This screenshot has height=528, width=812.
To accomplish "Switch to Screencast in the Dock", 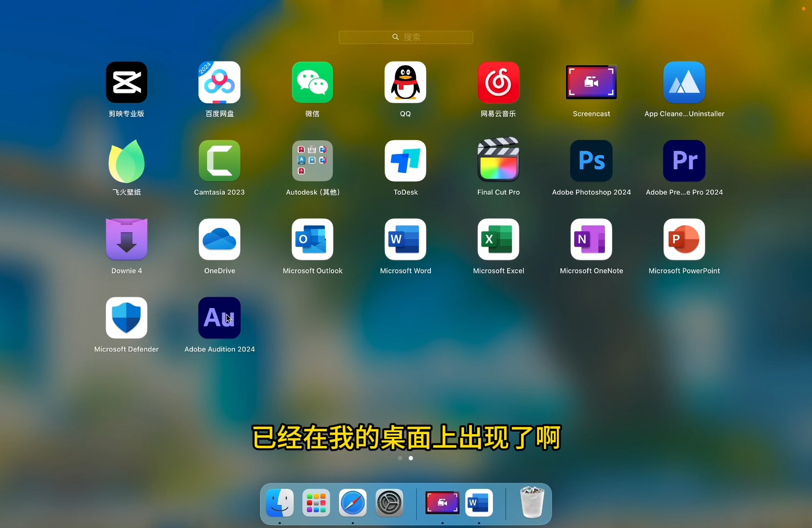I will (x=442, y=503).
